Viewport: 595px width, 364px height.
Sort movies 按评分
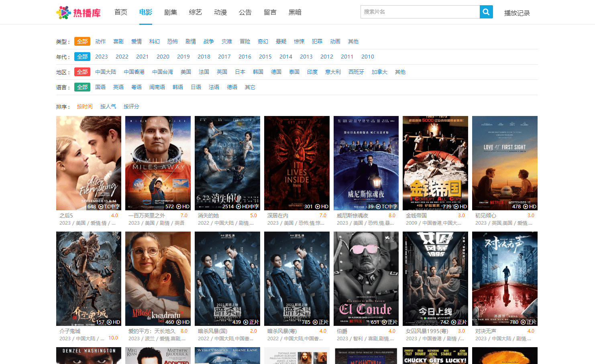click(x=131, y=106)
